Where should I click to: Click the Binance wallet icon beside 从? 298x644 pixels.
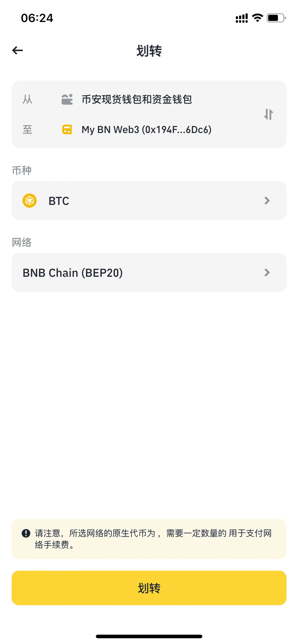67,99
